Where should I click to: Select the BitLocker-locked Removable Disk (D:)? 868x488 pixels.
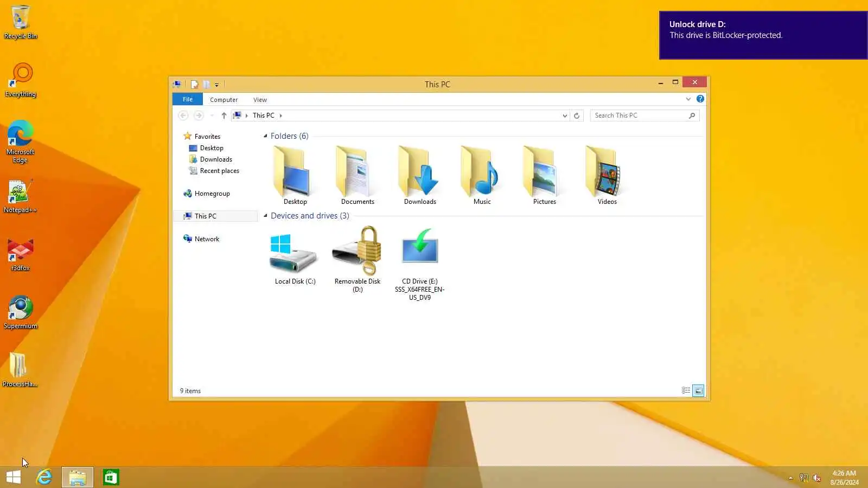tap(358, 259)
